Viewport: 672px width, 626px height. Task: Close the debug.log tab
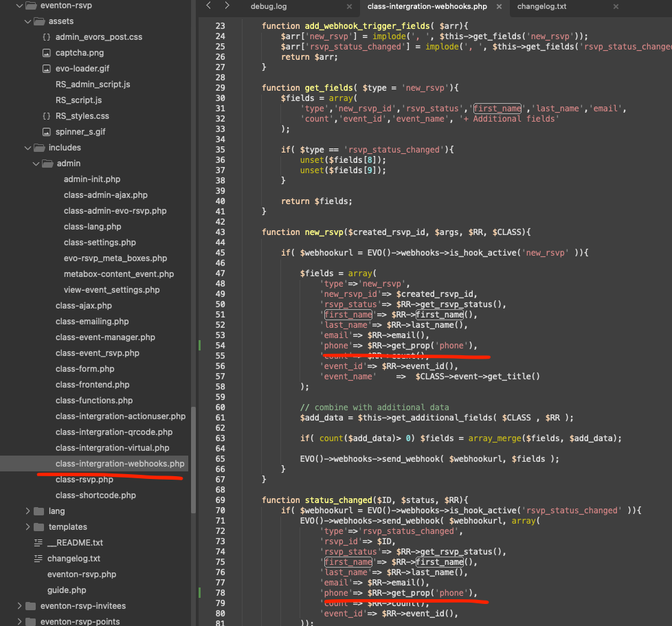349,7
